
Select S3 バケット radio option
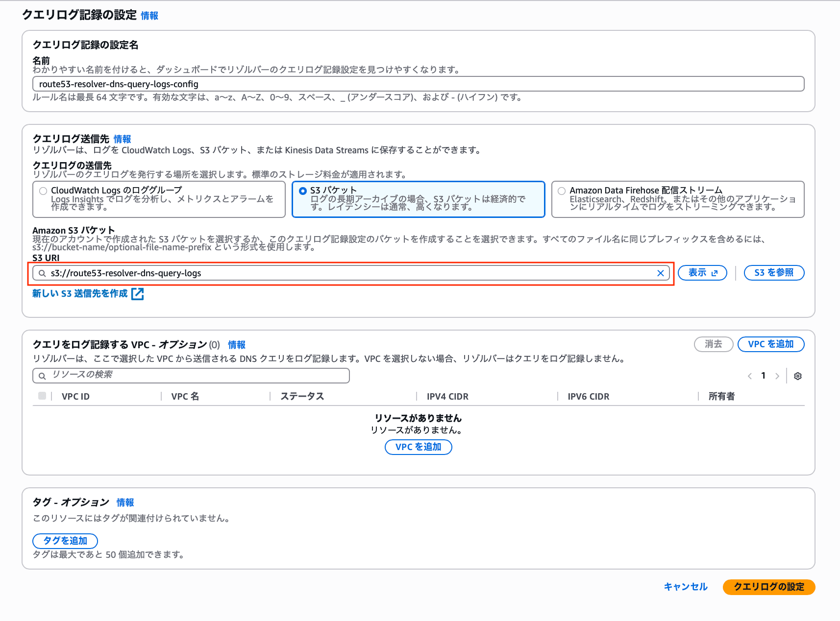tap(303, 191)
